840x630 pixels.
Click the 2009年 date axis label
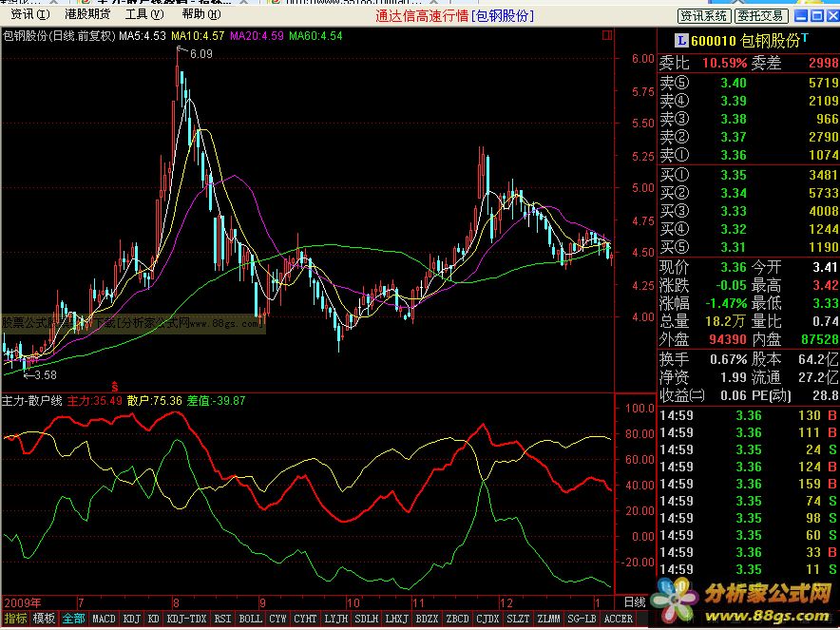pyautogui.click(x=22, y=602)
